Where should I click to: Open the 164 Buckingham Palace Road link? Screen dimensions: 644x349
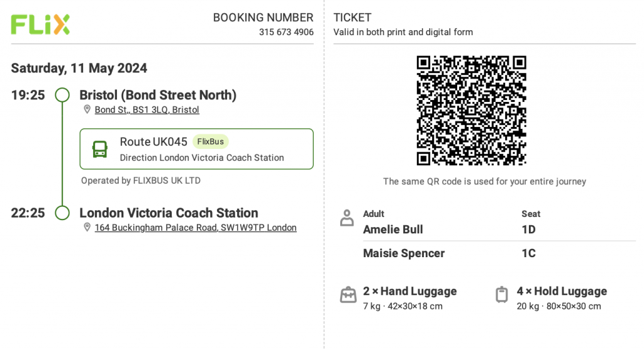(x=196, y=228)
